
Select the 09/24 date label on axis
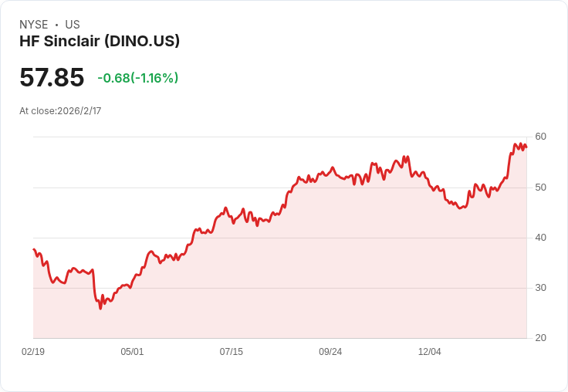330,351
